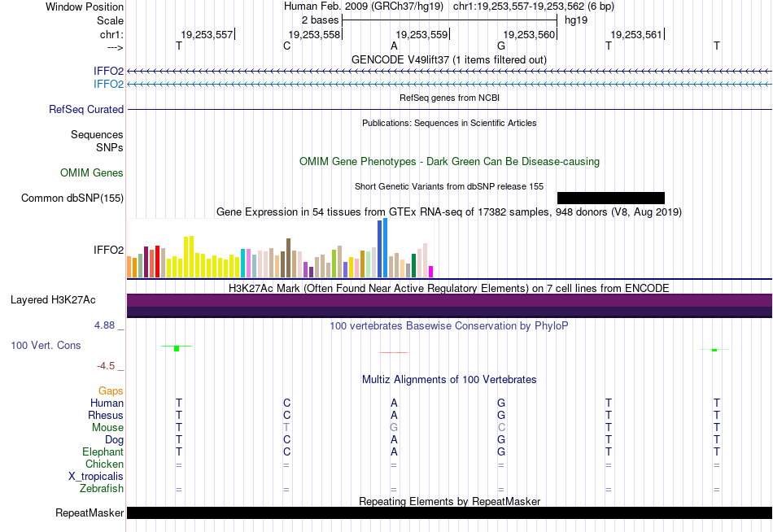Open the Layered H3K27Ac track label

point(53,300)
